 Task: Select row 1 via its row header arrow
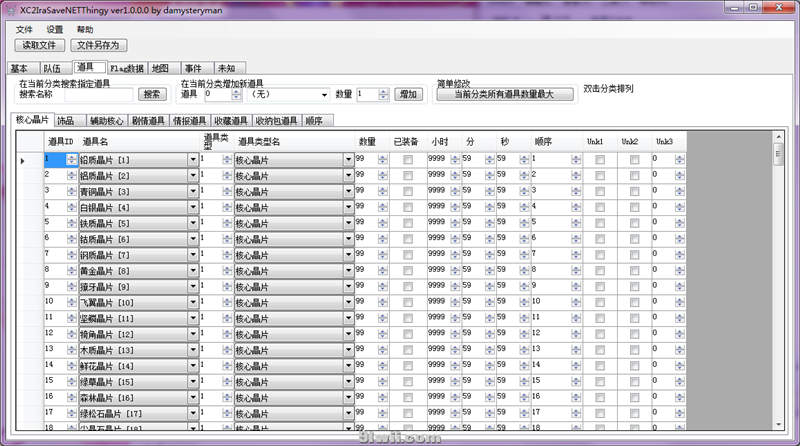click(x=30, y=160)
